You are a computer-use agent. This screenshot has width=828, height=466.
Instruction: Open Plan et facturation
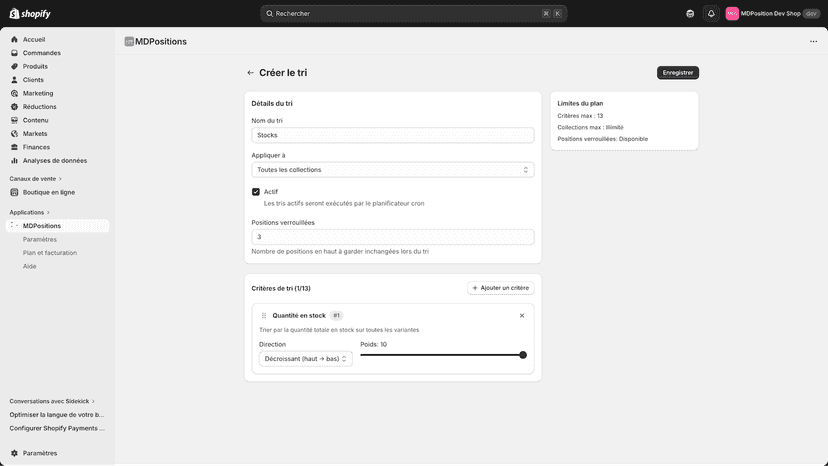(50, 253)
